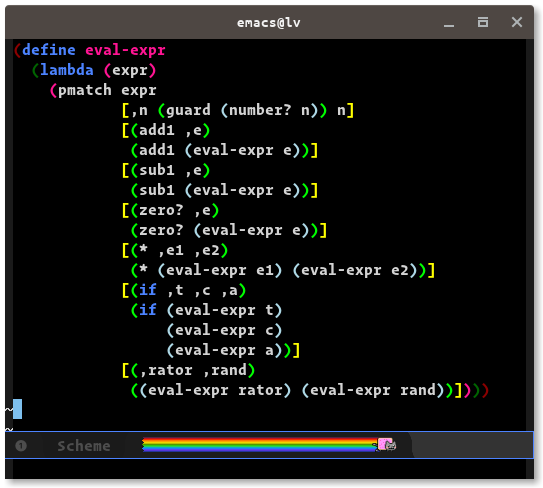Click the final red closing parenthesis
This screenshot has width=543, height=488.
tap(484, 390)
